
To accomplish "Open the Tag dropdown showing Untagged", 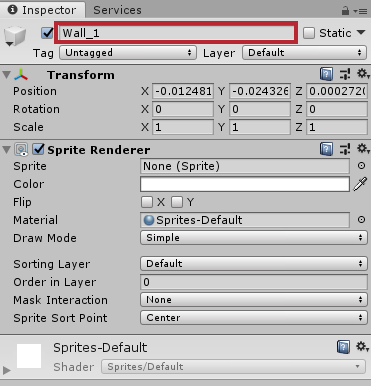I will pos(127,53).
